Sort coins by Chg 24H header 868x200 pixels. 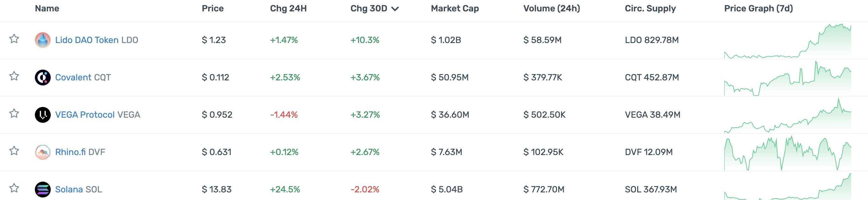click(x=288, y=9)
